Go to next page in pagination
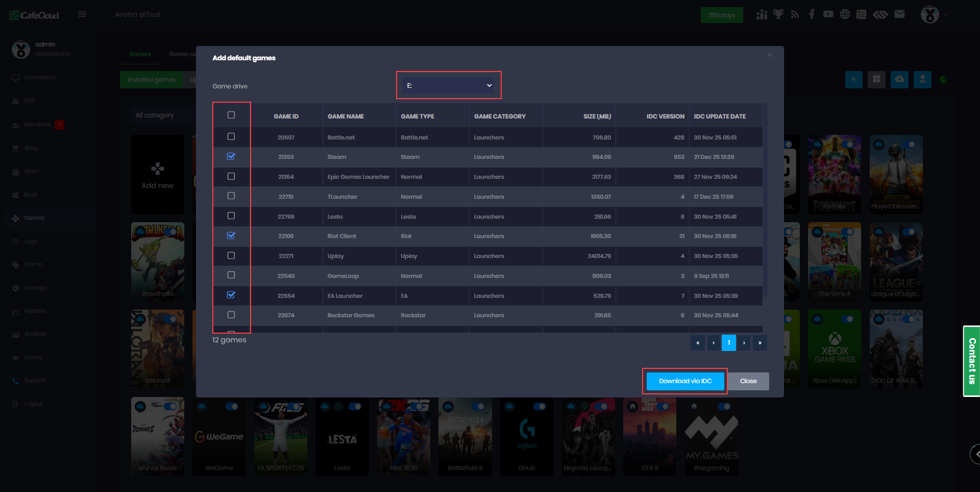The height and width of the screenshot is (492, 980). click(x=744, y=343)
